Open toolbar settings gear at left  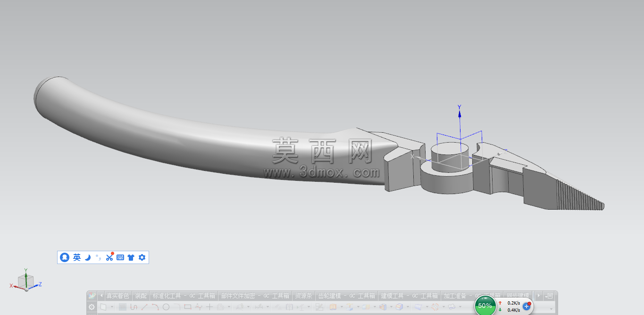tap(92, 307)
